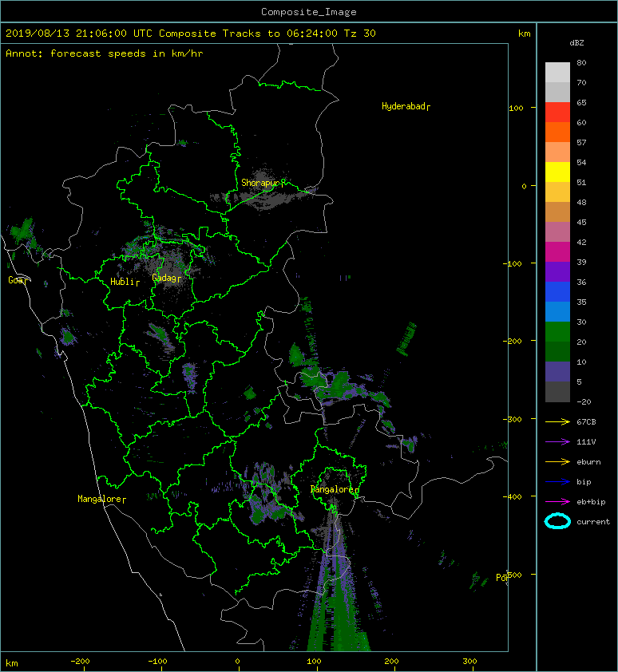Click the eburn legend label

pos(588,462)
